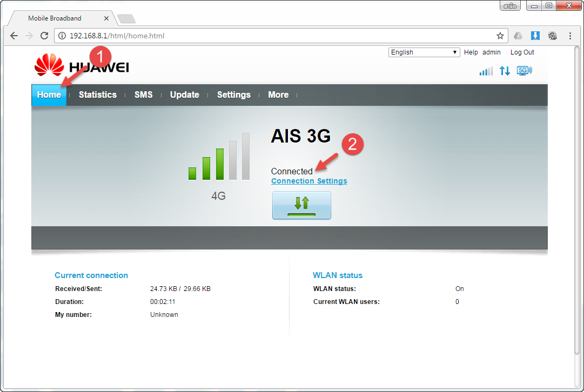Open the Statistics tab
Viewport: 584px width, 392px height.
coord(98,95)
